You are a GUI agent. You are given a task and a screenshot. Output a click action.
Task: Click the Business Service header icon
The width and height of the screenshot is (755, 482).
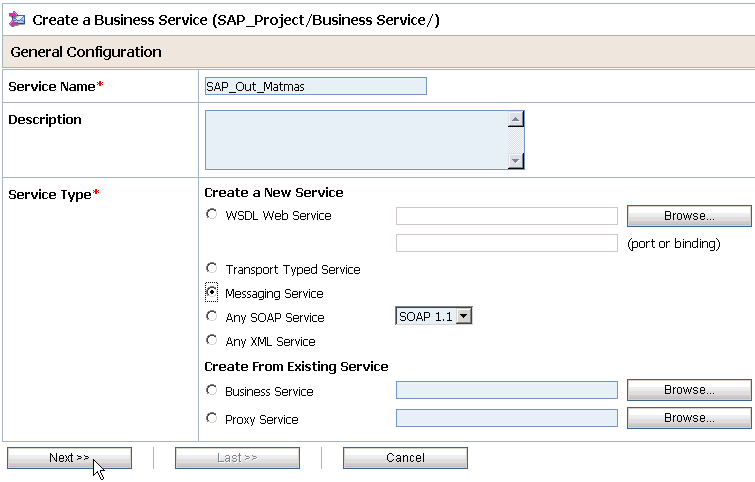[x=16, y=20]
